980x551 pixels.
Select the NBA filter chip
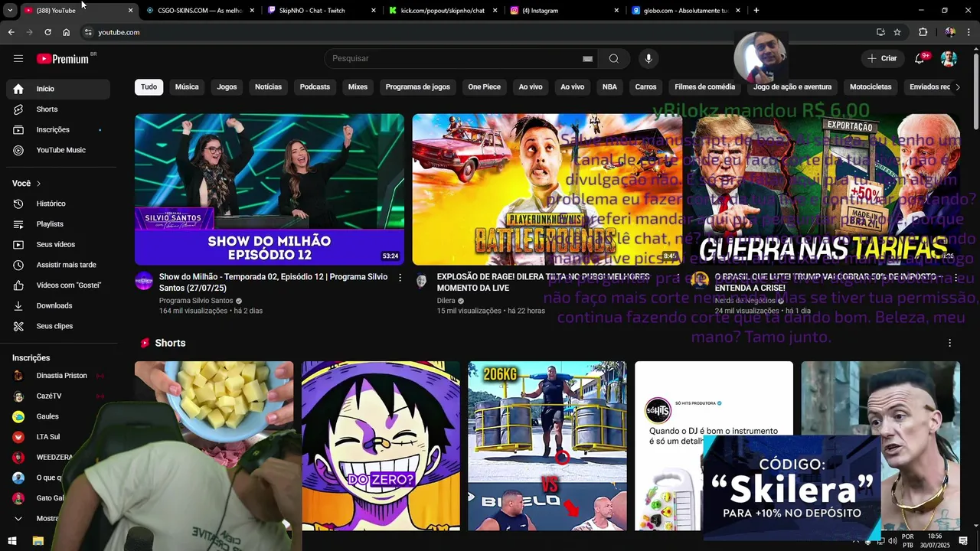coord(609,87)
